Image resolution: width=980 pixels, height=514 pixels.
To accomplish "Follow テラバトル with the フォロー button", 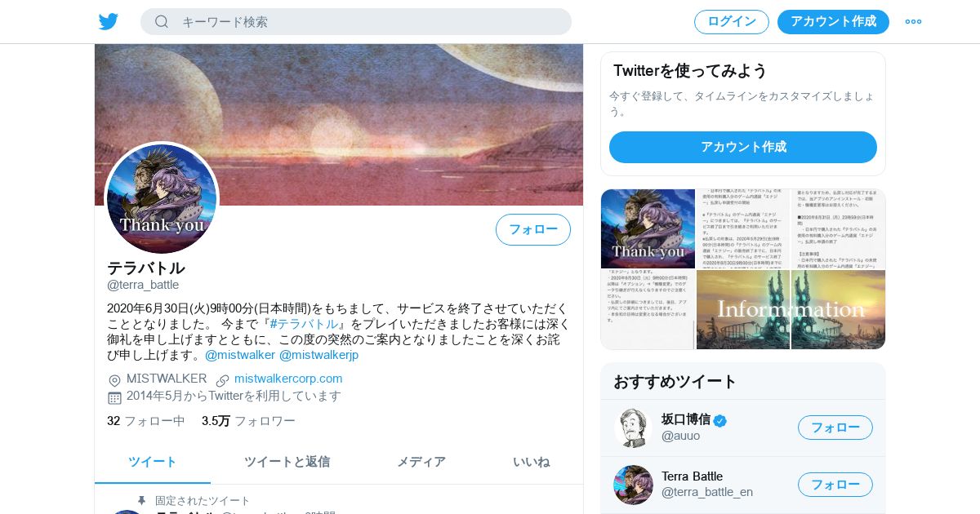I will [x=533, y=229].
